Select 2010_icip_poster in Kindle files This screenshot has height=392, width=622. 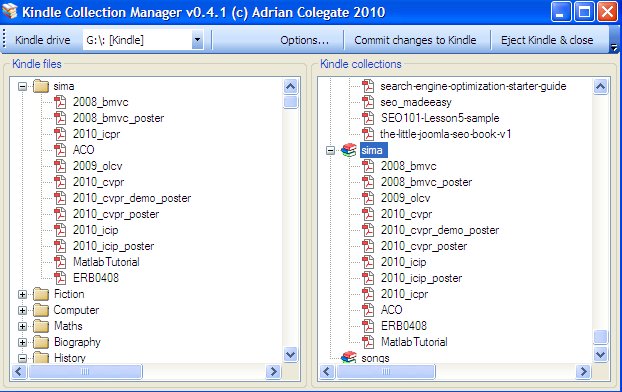pos(113,246)
